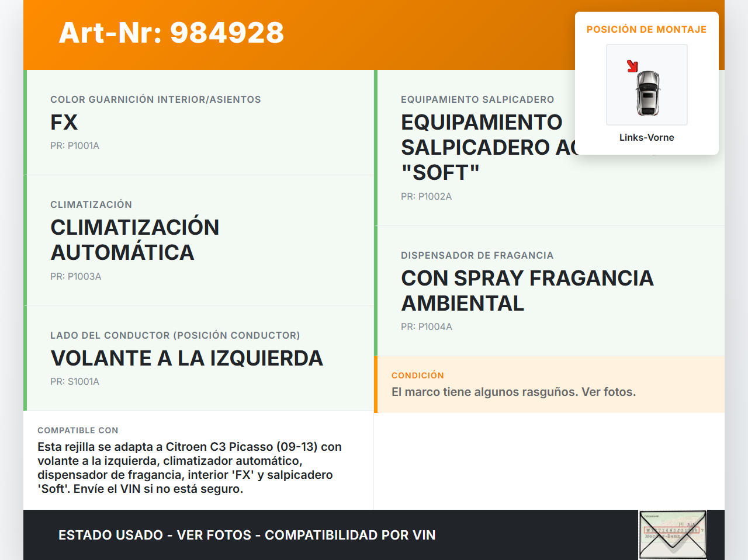This screenshot has width=748, height=560.
Task: Click the 'COMPATIBLE CON' label
Action: point(78,430)
